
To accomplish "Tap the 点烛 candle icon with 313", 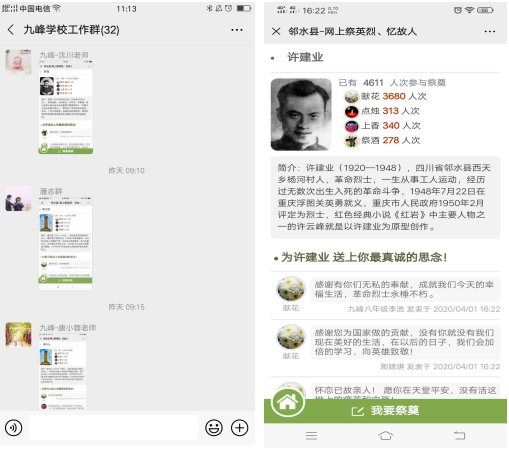I will (351, 111).
